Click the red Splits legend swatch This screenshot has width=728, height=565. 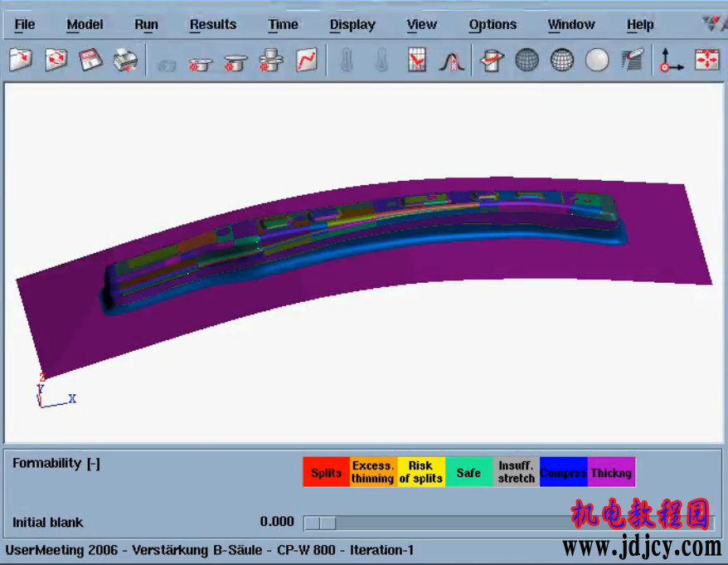(x=326, y=472)
